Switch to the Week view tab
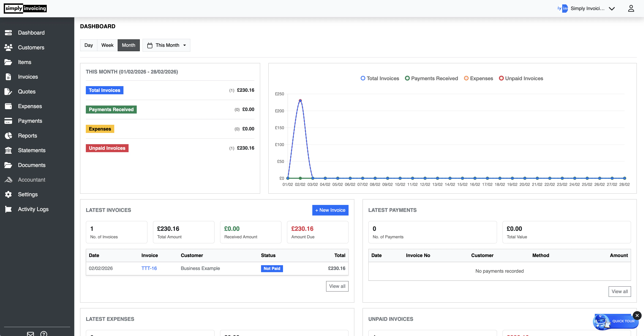 pos(107,45)
